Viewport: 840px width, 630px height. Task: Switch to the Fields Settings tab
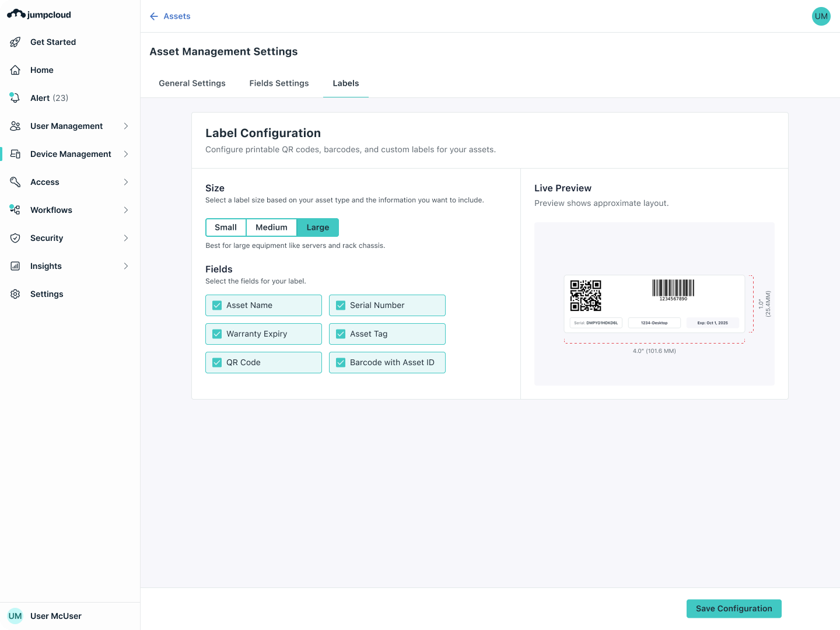click(279, 83)
